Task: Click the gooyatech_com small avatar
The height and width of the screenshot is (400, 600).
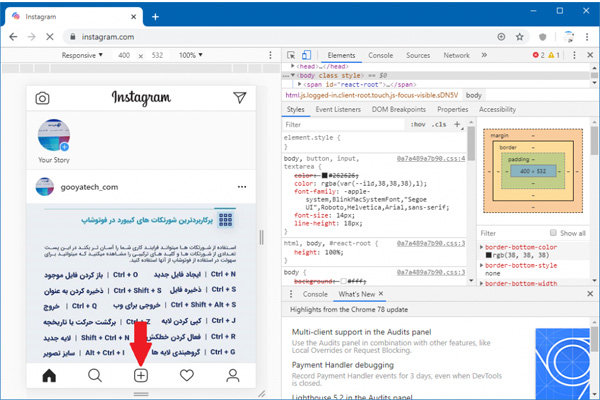Action: click(45, 187)
